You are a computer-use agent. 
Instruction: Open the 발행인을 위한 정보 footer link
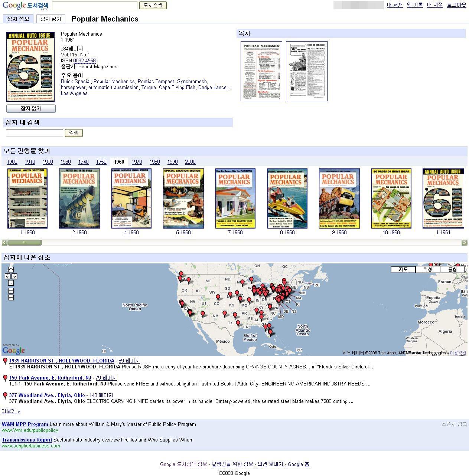click(x=232, y=464)
